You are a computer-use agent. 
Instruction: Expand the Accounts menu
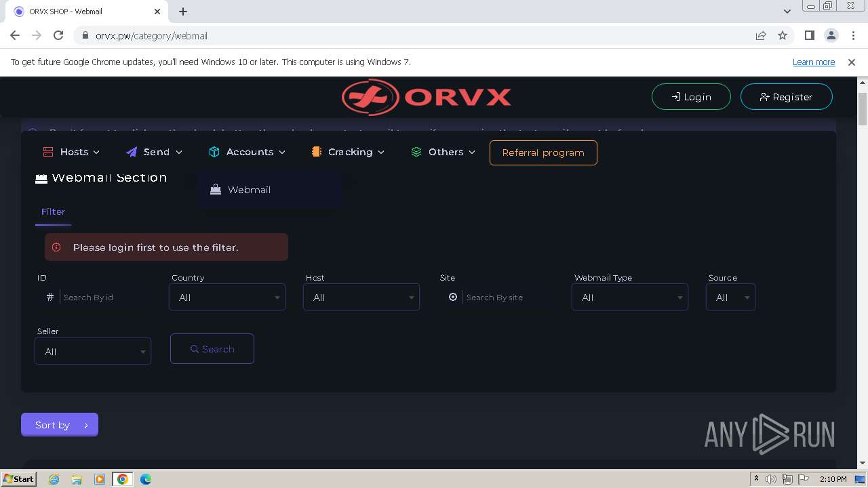point(247,152)
